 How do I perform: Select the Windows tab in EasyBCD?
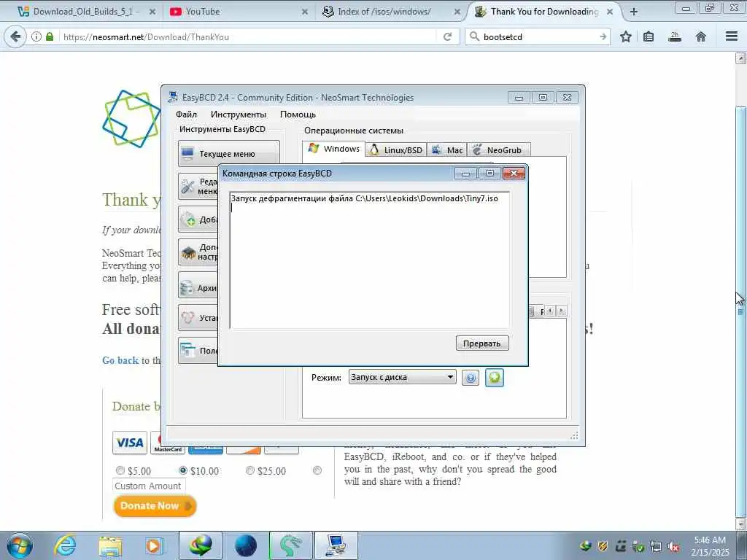(x=334, y=149)
